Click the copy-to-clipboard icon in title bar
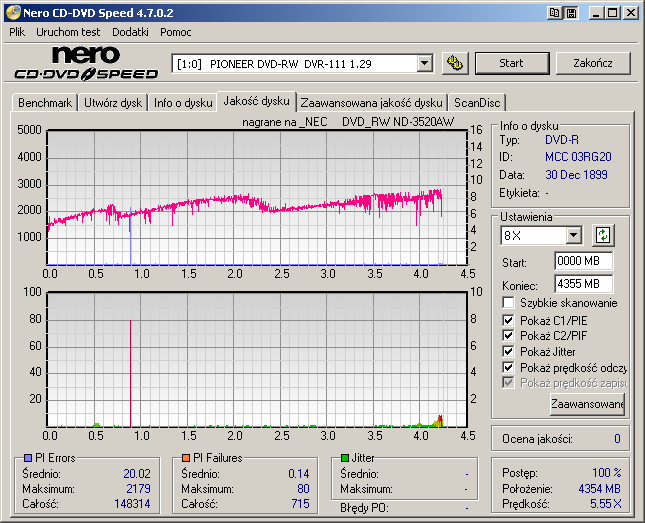The width and height of the screenshot is (645, 523). point(555,13)
